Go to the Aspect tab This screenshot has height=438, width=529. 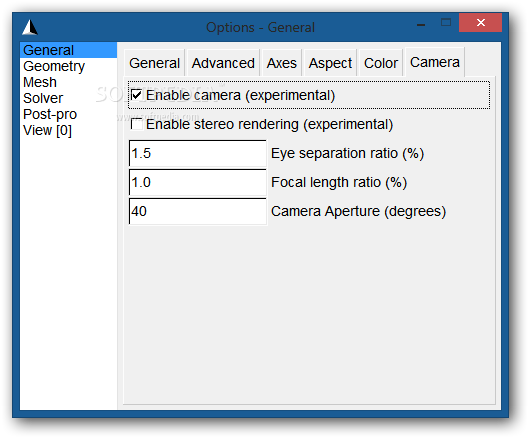pos(330,63)
